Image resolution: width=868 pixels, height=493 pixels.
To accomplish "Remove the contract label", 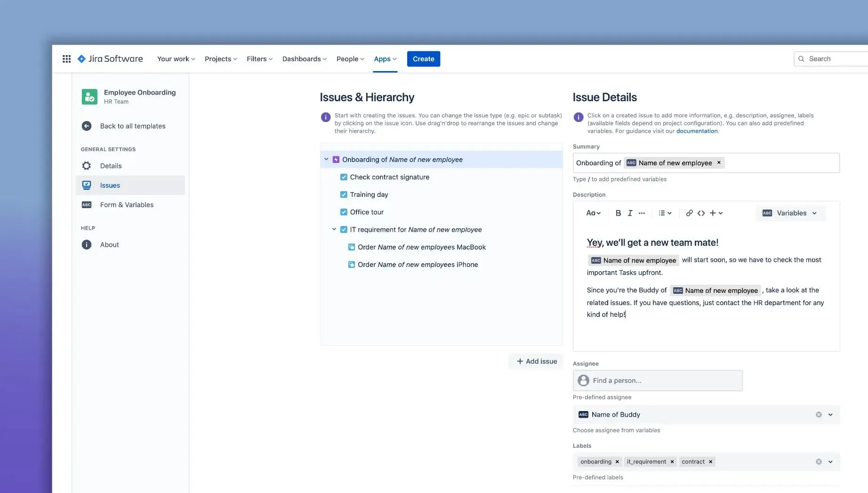I will [711, 461].
